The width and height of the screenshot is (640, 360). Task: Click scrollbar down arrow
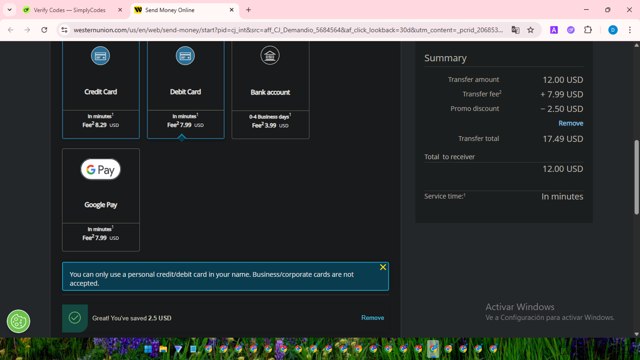(x=636, y=334)
